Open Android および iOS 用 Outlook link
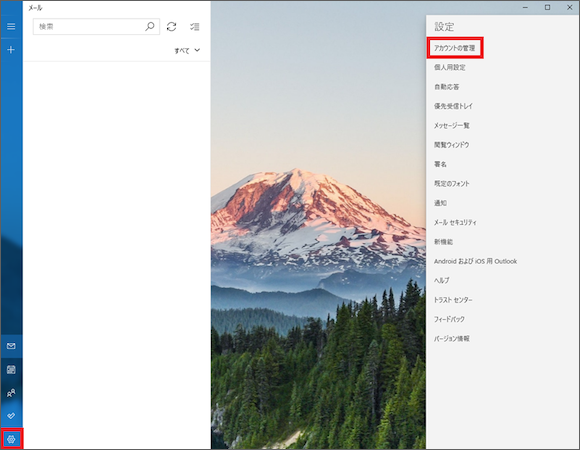 tap(475, 261)
